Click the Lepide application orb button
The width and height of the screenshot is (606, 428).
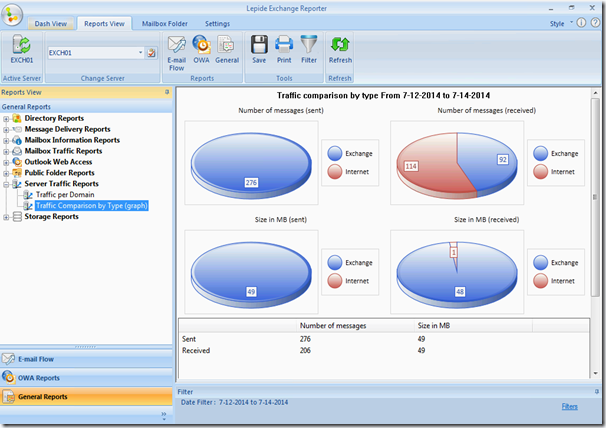pos(12,15)
